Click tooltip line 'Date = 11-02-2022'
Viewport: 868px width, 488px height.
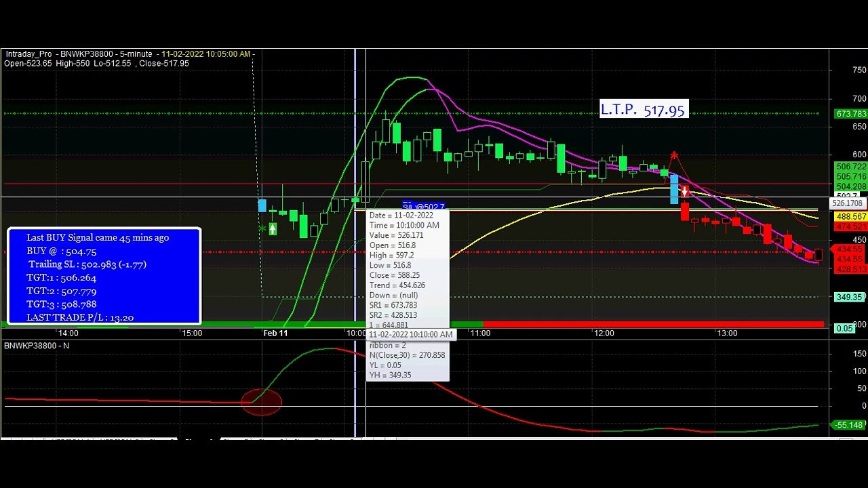click(401, 216)
